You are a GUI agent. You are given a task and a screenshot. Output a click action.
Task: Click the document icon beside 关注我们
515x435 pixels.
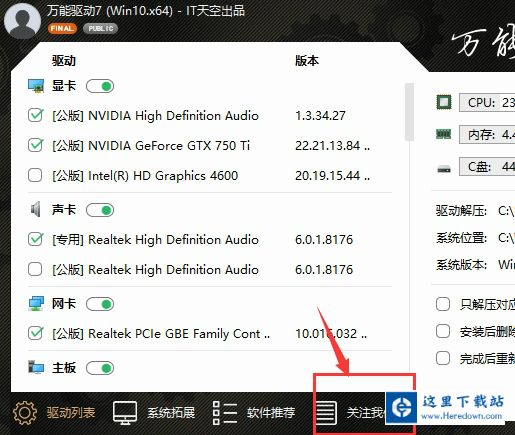coord(326,413)
